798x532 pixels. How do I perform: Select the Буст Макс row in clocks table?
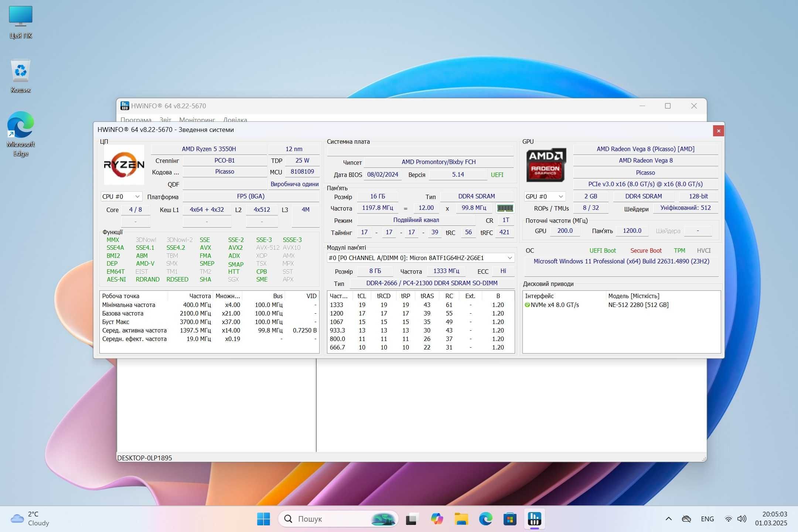[x=209, y=322]
